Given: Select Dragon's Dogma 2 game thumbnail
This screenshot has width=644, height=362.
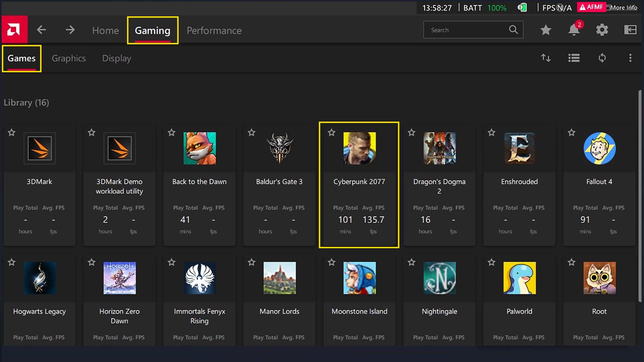Looking at the screenshot, I should click(x=439, y=149).
